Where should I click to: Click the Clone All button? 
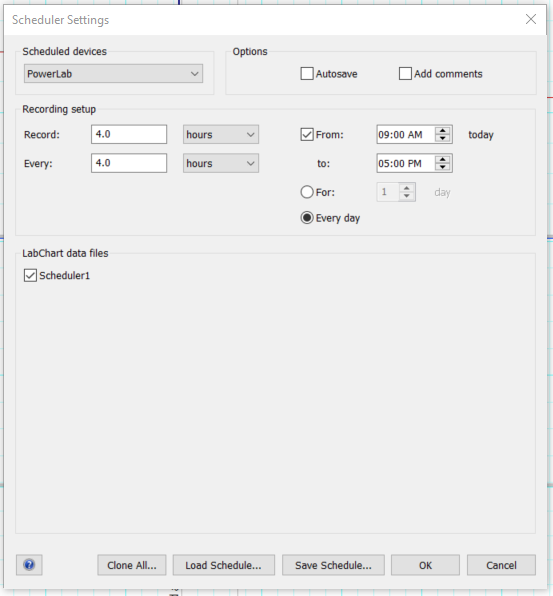(132, 565)
